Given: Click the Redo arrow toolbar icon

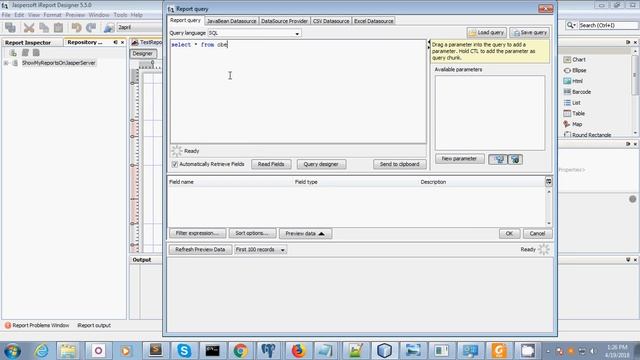Looking at the screenshot, I should pyautogui.click(x=91, y=27).
